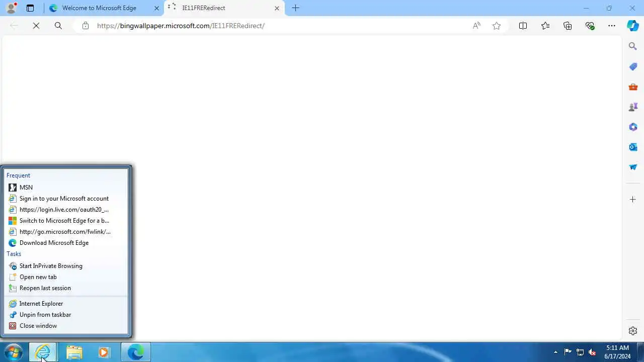
Task: Open sidebar Tools briefcase icon
Action: click(633, 87)
